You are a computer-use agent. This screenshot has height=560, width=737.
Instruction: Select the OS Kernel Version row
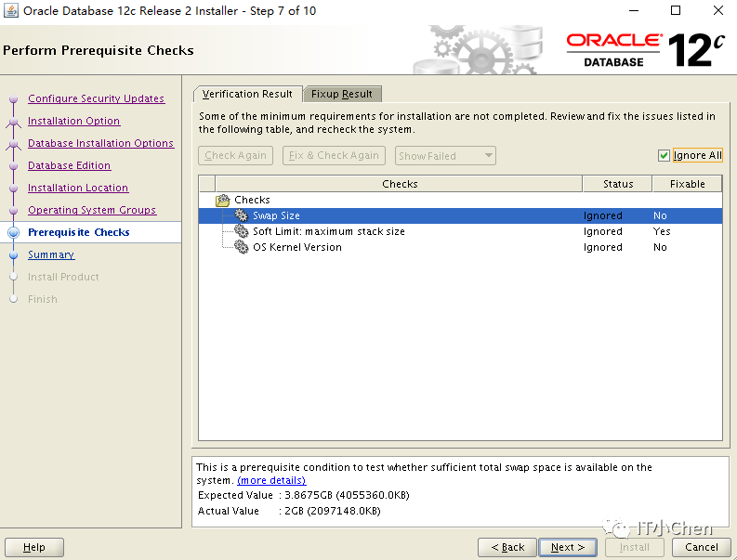460,247
